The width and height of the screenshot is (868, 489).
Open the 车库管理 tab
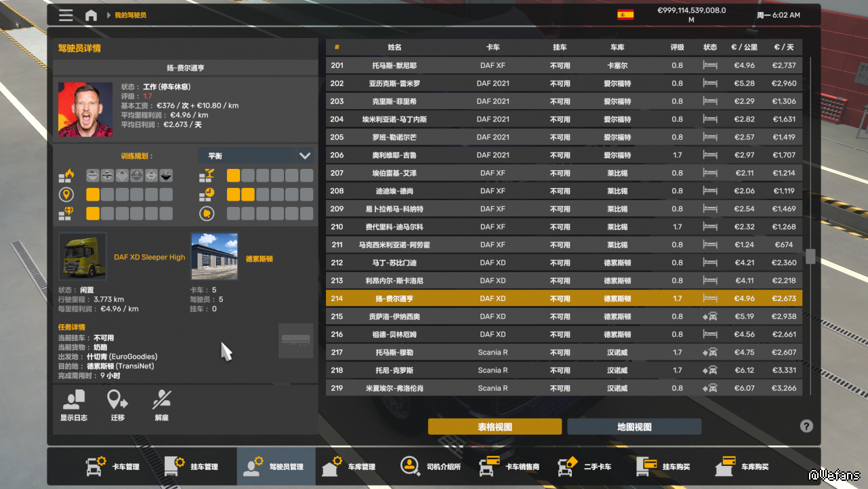click(x=348, y=467)
